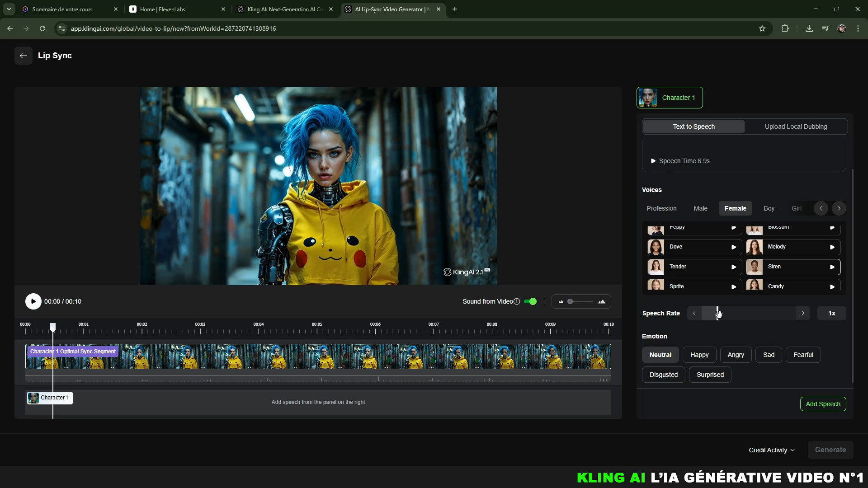
Task: Increase speech rate with right arrow
Action: pyautogui.click(x=803, y=313)
